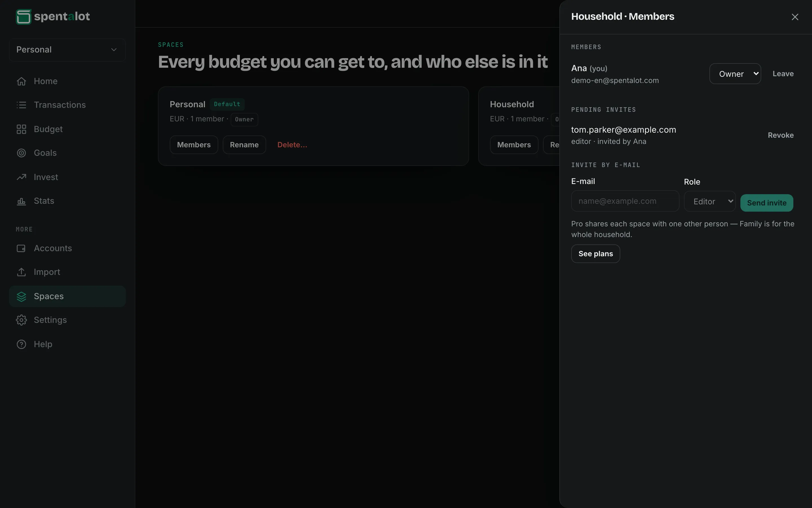Viewport: 812px width, 508px height.
Task: Open Members on Personal space card
Action: 194,145
